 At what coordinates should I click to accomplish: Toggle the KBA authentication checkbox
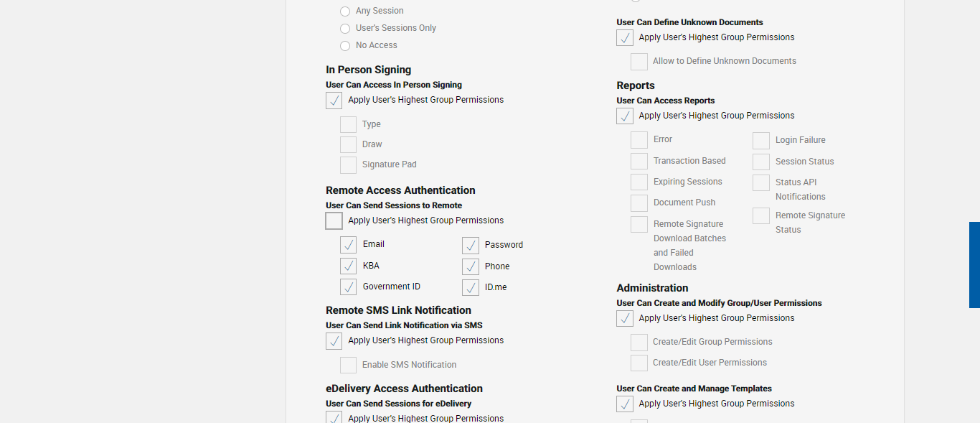tap(349, 266)
